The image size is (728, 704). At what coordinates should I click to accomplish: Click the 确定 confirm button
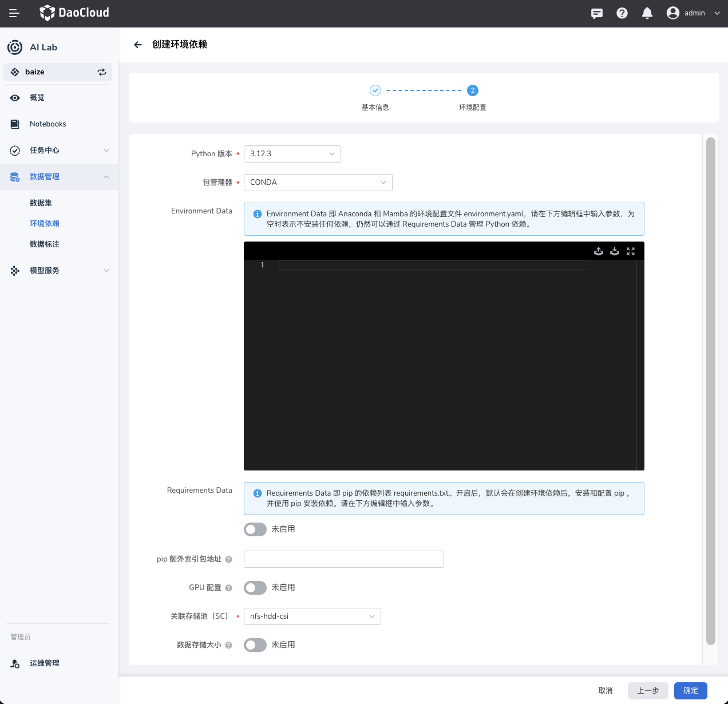690,691
